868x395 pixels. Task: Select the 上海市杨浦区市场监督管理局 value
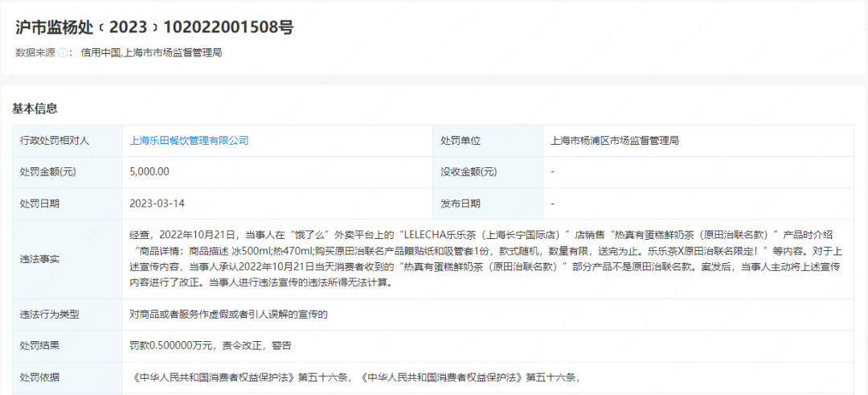(615, 141)
